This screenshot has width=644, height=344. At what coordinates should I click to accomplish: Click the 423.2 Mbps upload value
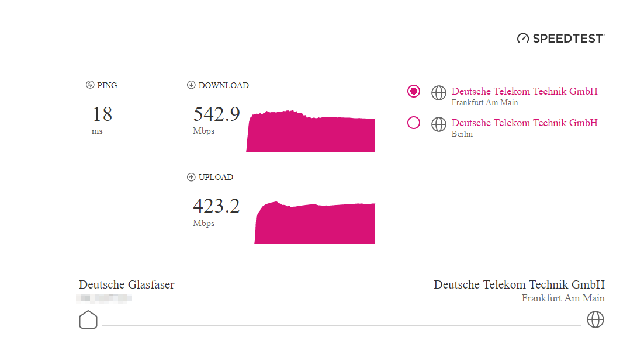pyautogui.click(x=216, y=211)
